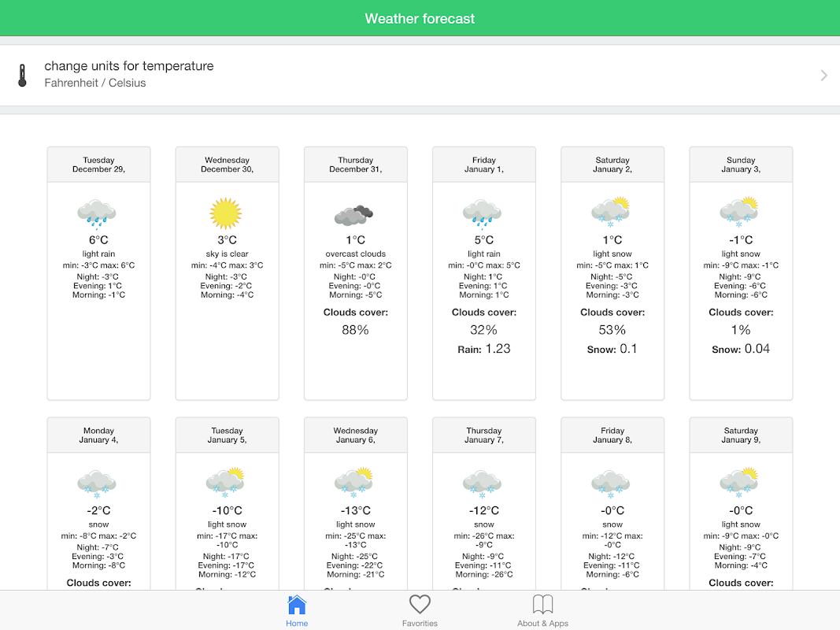
Task: Select the Monday January 4 card header
Action: click(98, 435)
